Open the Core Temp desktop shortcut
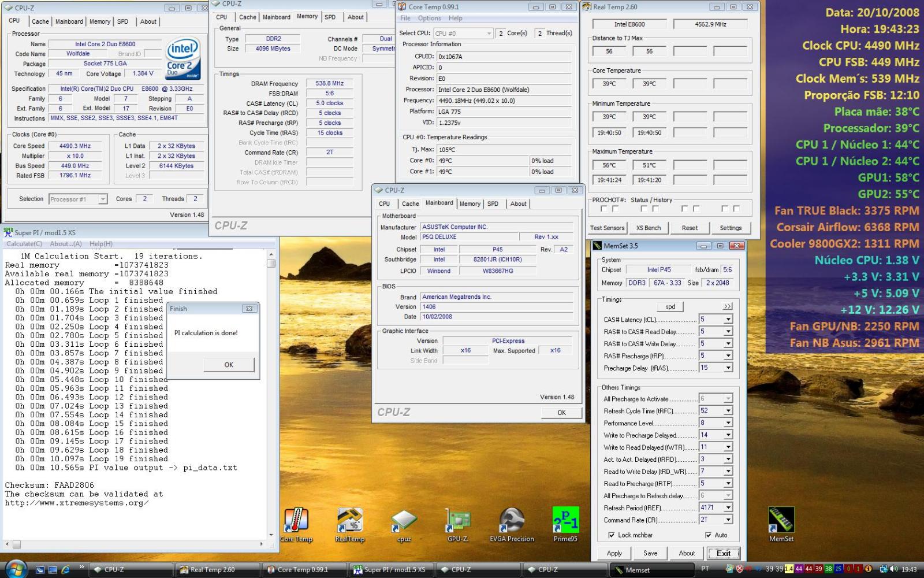Screen dimensions: 924x578 click(296, 525)
